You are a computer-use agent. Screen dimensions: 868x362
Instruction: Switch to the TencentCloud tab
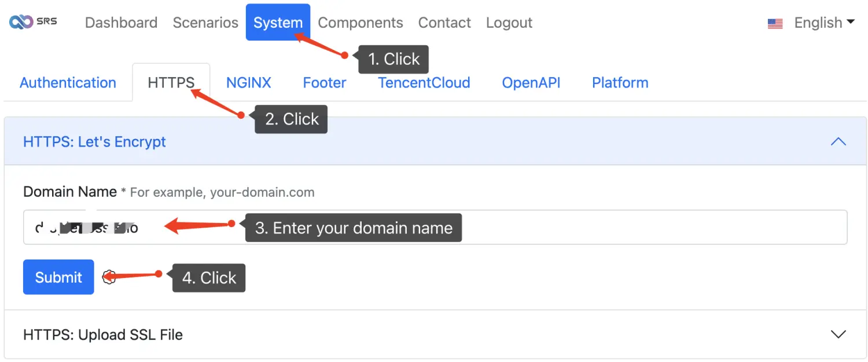coord(424,83)
